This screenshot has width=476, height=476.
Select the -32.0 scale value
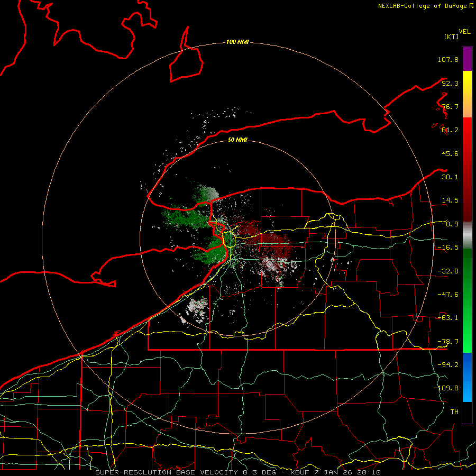click(x=448, y=271)
